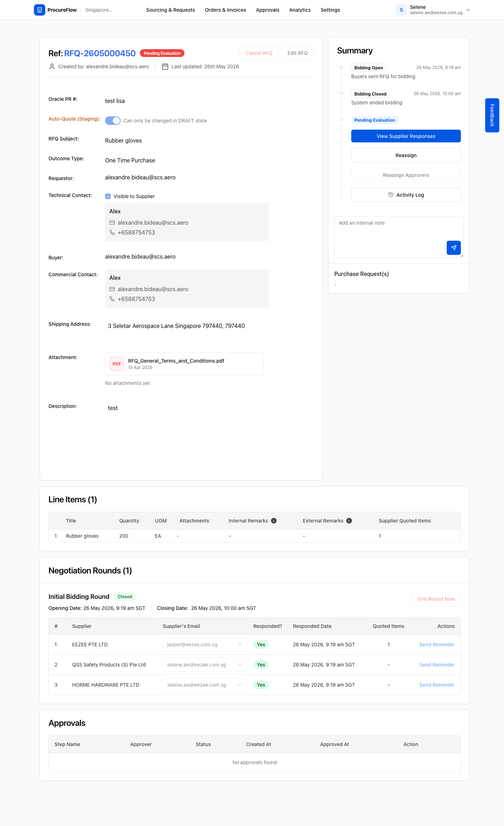Click the calendar icon beside Last updated
Image resolution: width=504 pixels, height=826 pixels.
pyautogui.click(x=165, y=67)
